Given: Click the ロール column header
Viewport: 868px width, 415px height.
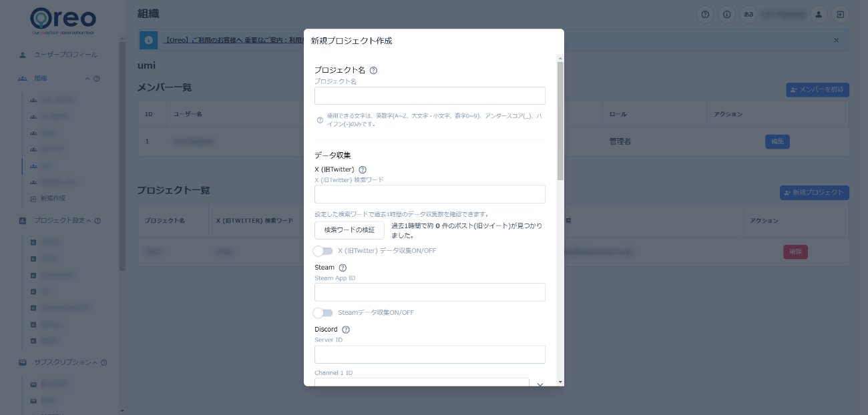Looking at the screenshot, I should [x=618, y=114].
